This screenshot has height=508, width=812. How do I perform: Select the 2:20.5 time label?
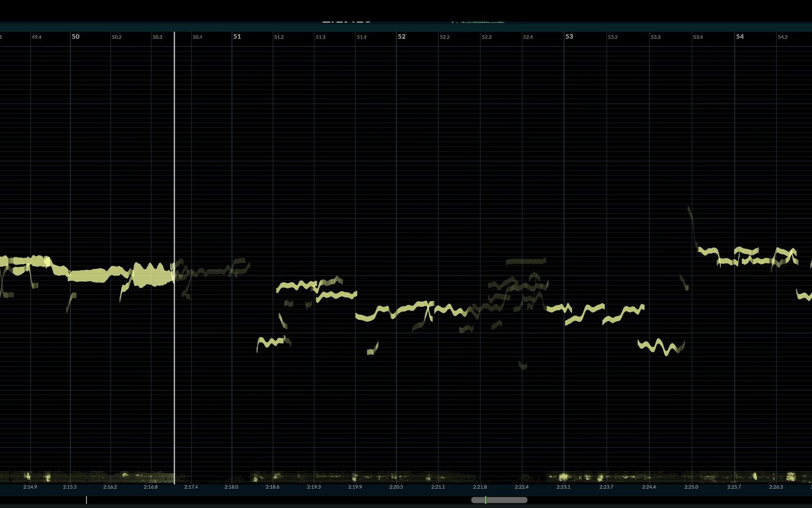[396, 487]
